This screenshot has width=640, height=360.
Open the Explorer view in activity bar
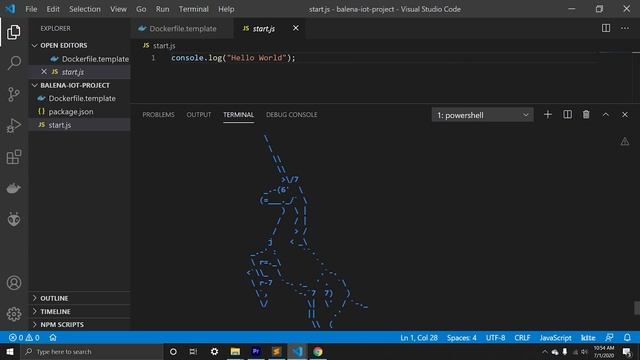point(14,32)
